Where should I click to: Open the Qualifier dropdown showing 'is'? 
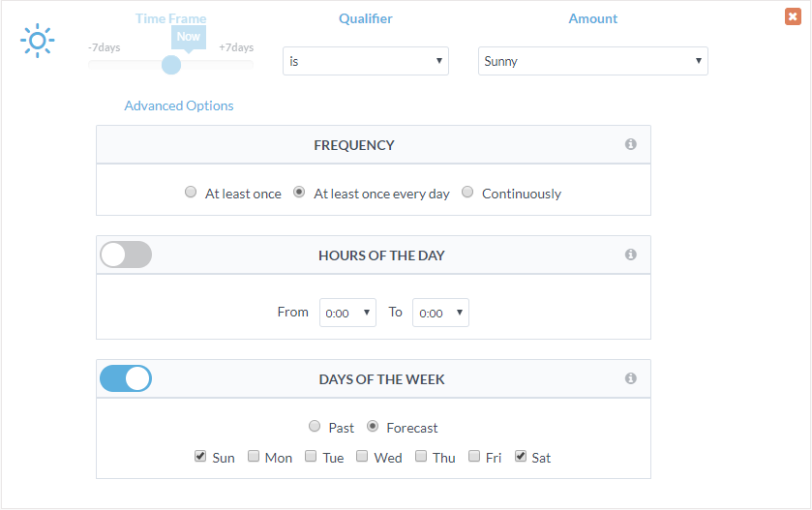[365, 61]
